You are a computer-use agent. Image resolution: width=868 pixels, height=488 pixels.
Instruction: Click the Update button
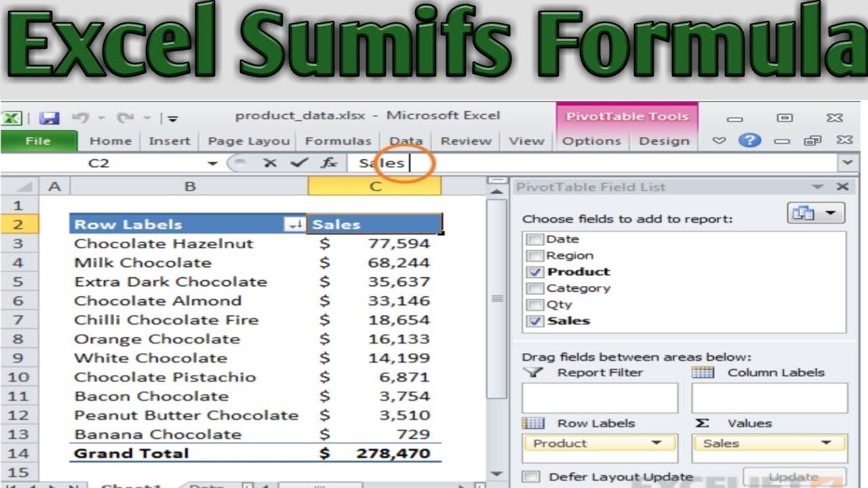[794, 476]
